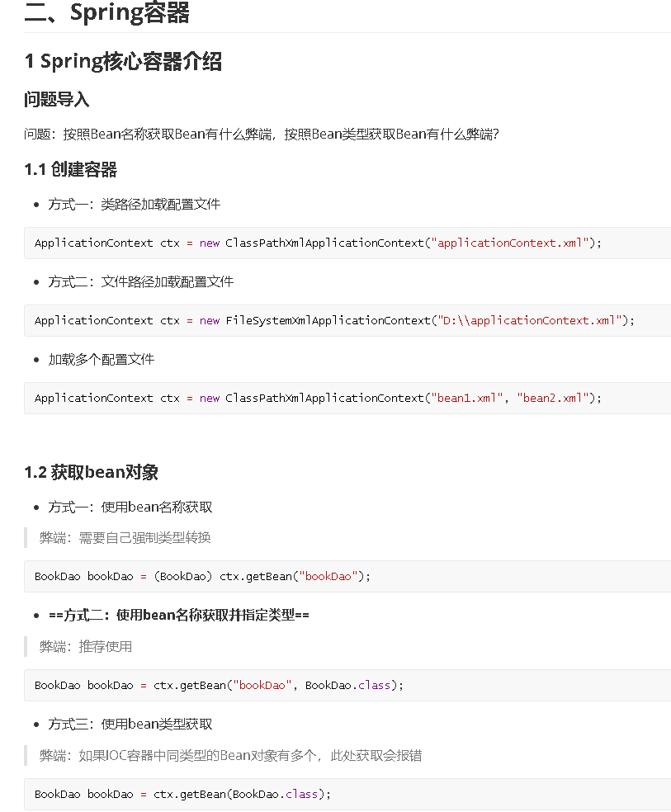
Task: Click the bullet '方式三：使用bean类型获取'
Action: pyautogui.click(x=130, y=724)
